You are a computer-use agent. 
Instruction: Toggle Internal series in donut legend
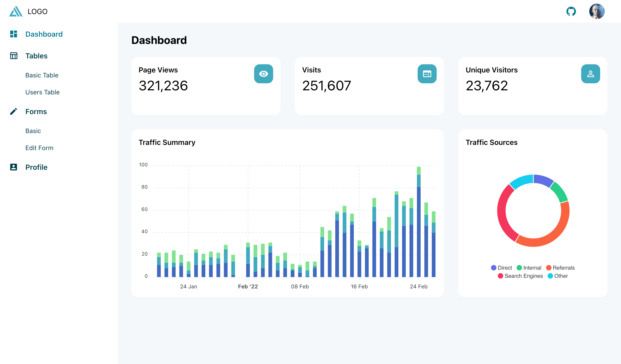(x=529, y=268)
